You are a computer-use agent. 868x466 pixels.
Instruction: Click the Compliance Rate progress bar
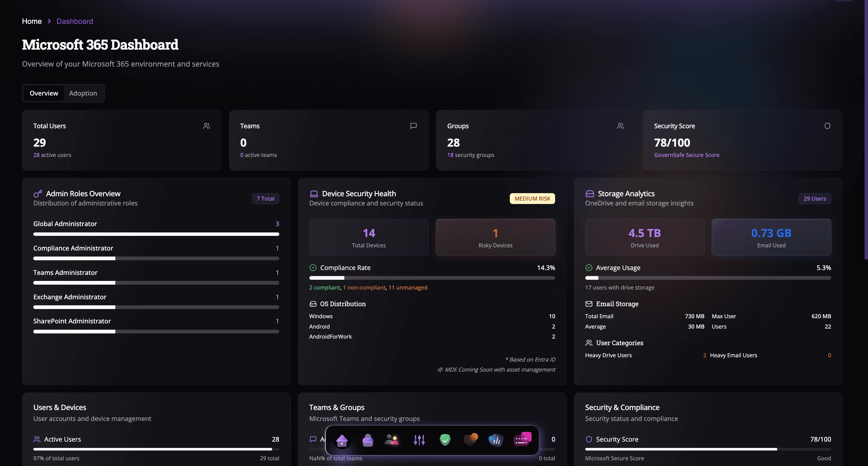click(432, 278)
